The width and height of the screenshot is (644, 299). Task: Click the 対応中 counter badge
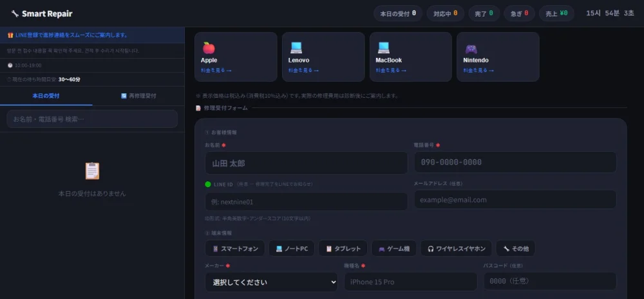(x=445, y=14)
